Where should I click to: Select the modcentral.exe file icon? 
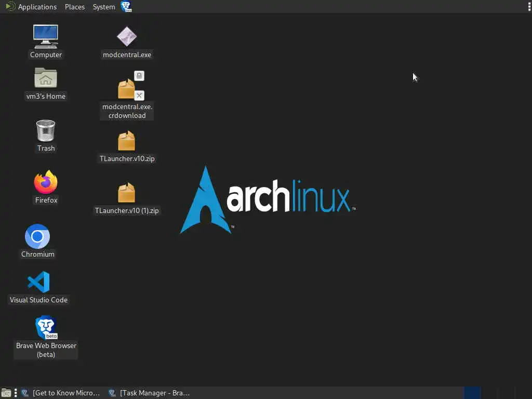tap(127, 36)
